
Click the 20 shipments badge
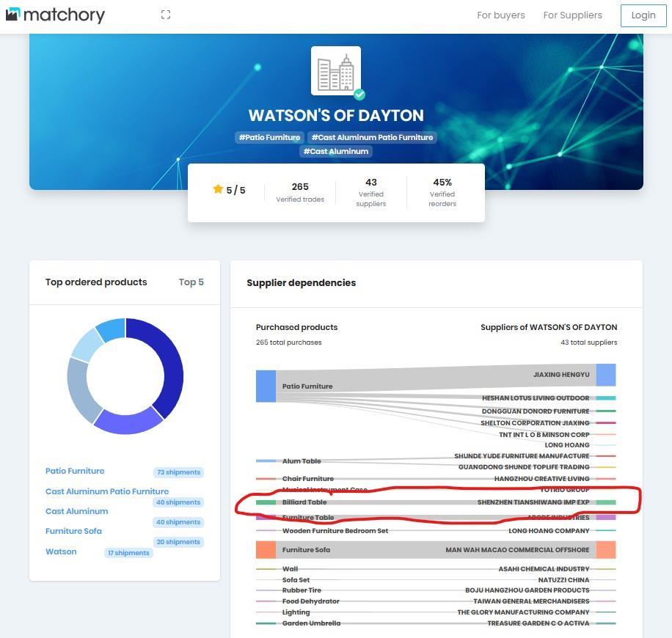[178, 542]
